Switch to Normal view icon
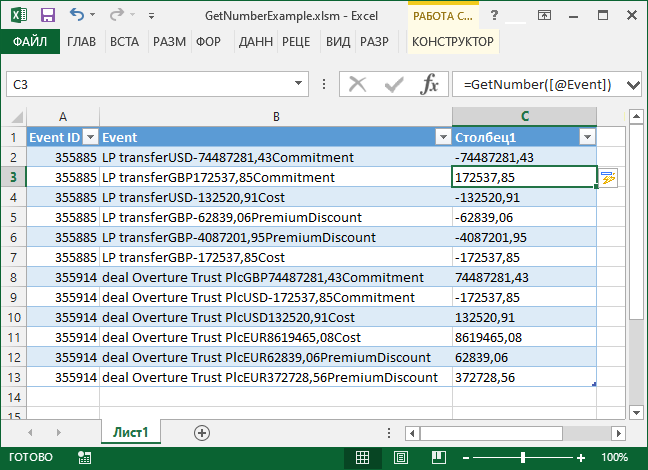This screenshot has width=648, height=470. click(362, 457)
